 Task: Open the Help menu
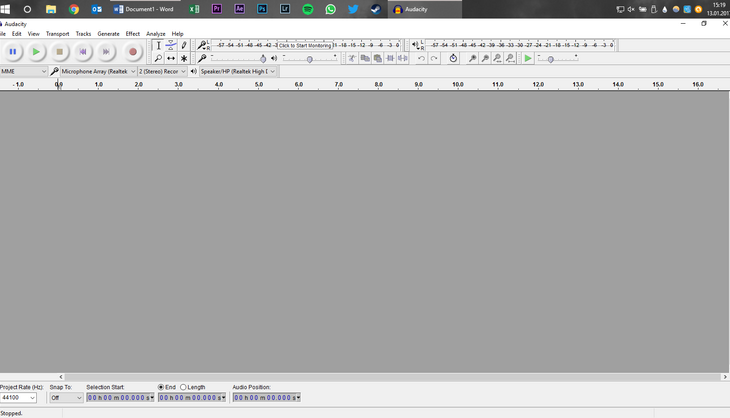coord(177,34)
